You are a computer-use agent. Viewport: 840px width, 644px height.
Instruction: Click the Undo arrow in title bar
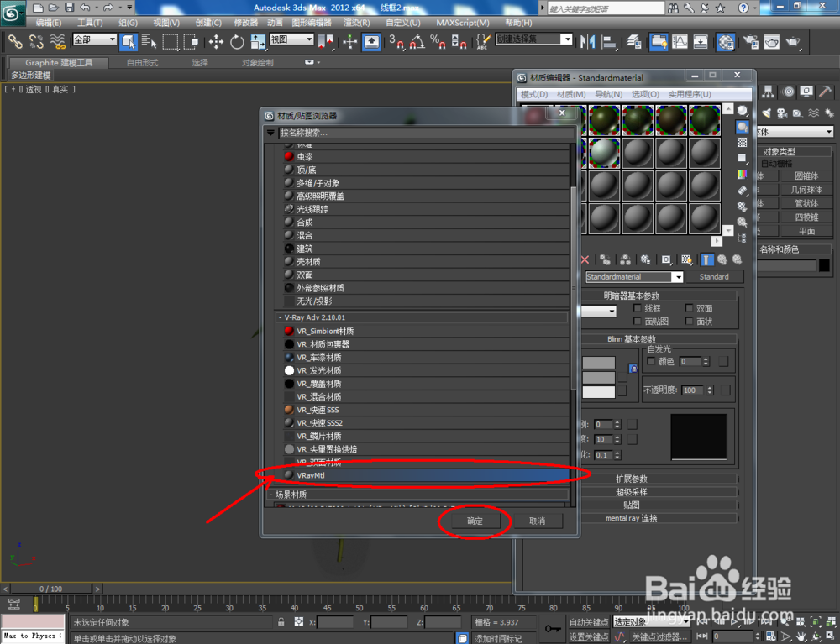point(85,8)
